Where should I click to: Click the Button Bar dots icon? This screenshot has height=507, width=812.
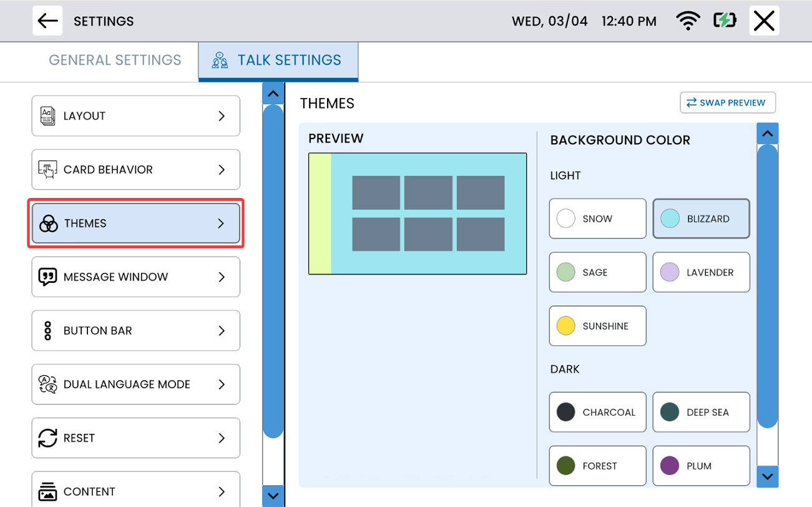tap(48, 331)
